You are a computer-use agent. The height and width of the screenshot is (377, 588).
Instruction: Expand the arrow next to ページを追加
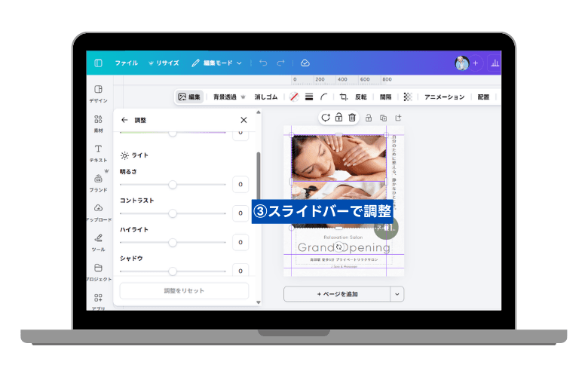tap(397, 294)
